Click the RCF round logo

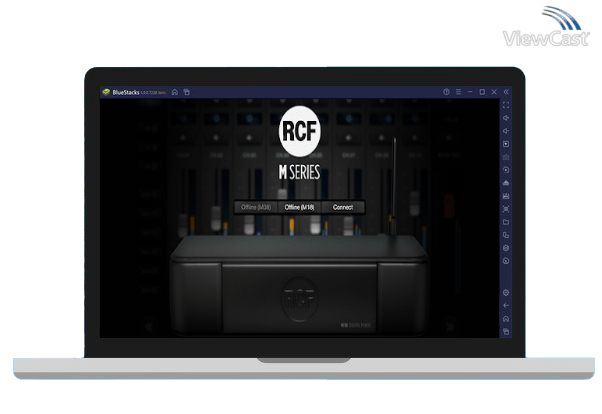coord(299,131)
